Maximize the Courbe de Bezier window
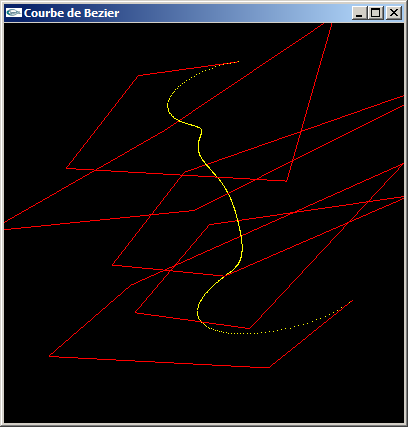Image resolution: width=408 pixels, height=427 pixels. pos(376,13)
